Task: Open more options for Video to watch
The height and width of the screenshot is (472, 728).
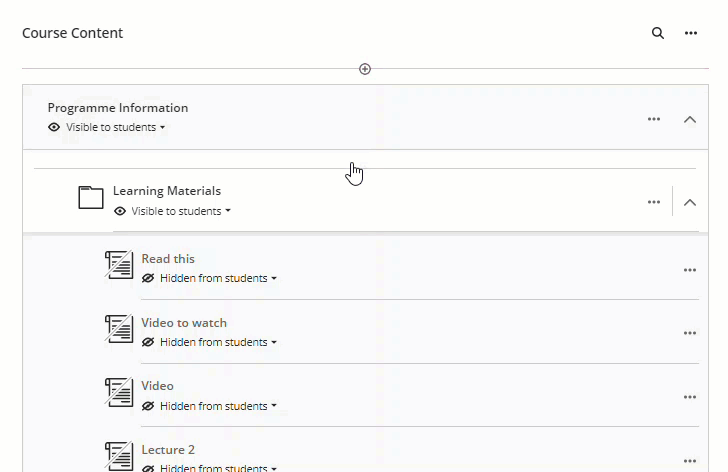Action: (689, 333)
